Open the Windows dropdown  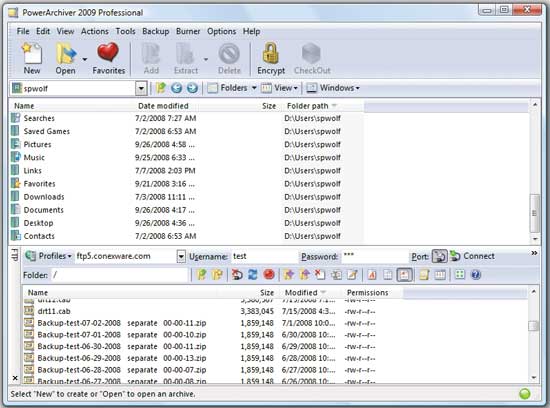pos(333,88)
